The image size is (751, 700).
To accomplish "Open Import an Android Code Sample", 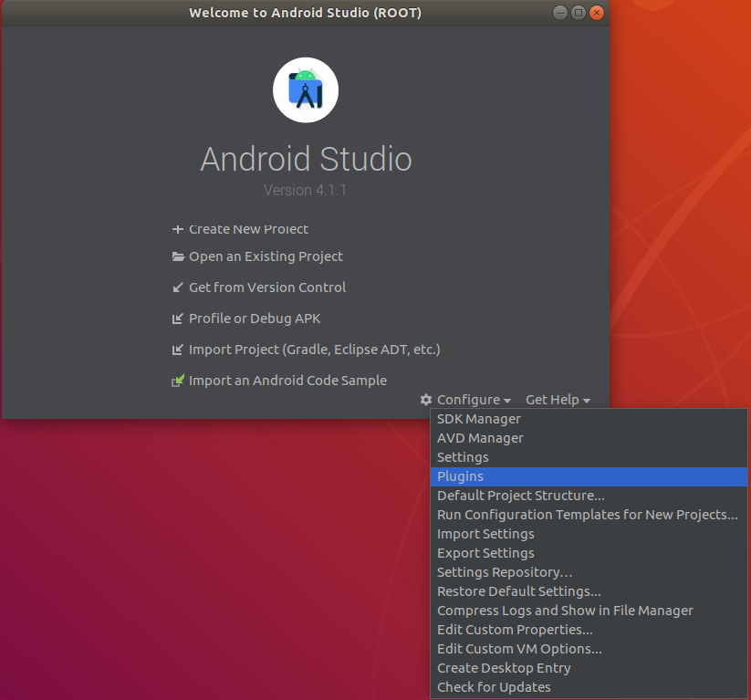I will (287, 381).
